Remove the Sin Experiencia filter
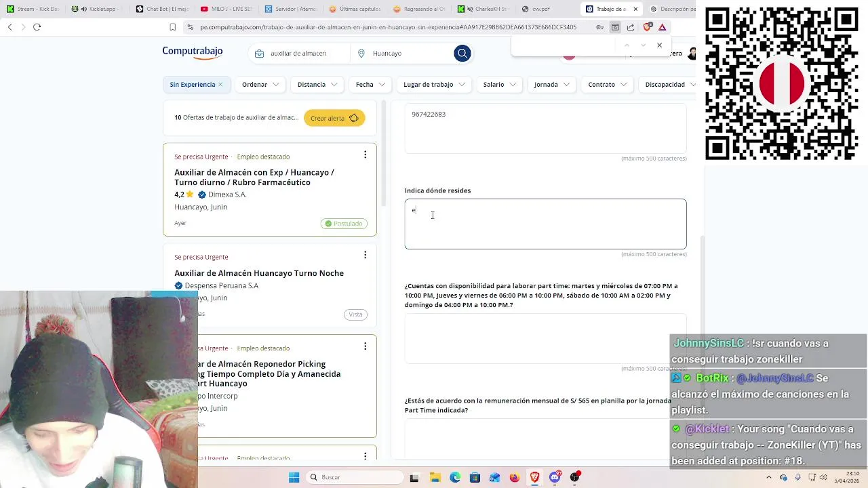868x488 pixels. point(220,85)
